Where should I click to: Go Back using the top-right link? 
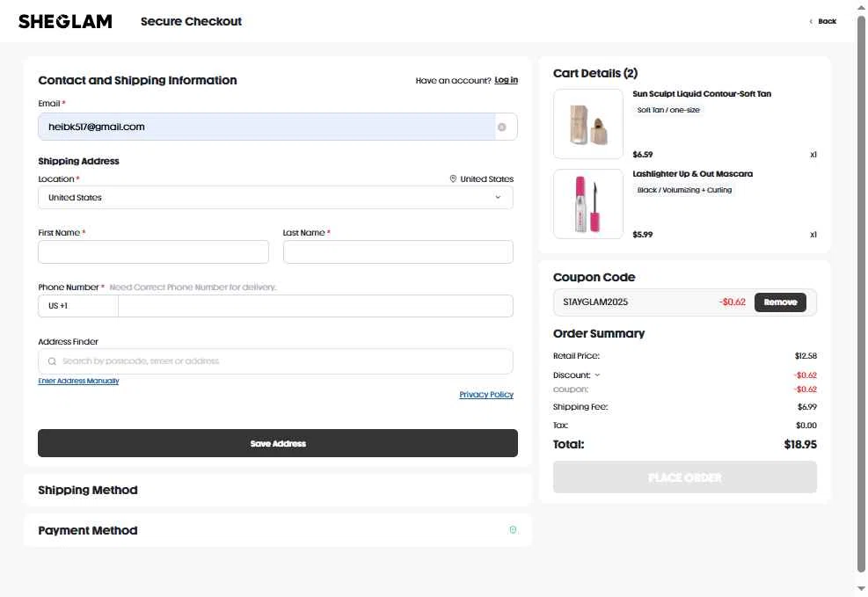click(x=827, y=22)
